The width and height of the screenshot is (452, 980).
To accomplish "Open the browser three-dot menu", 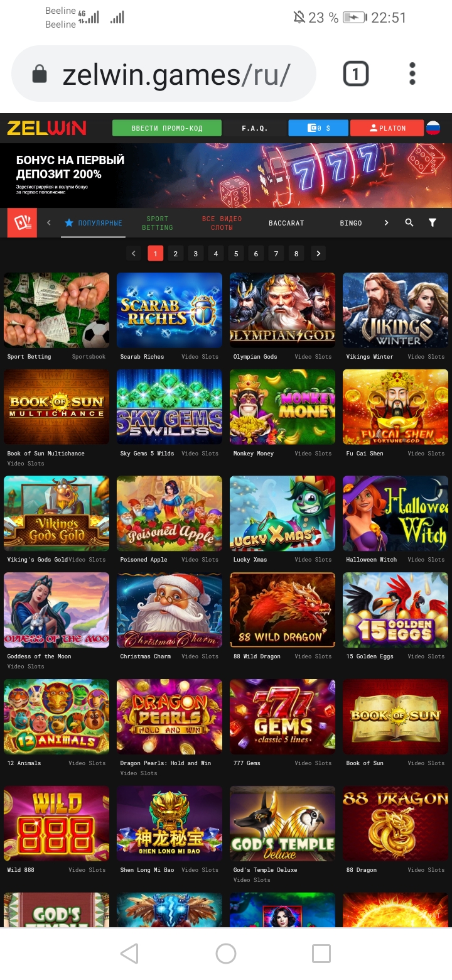I will 412,73.
